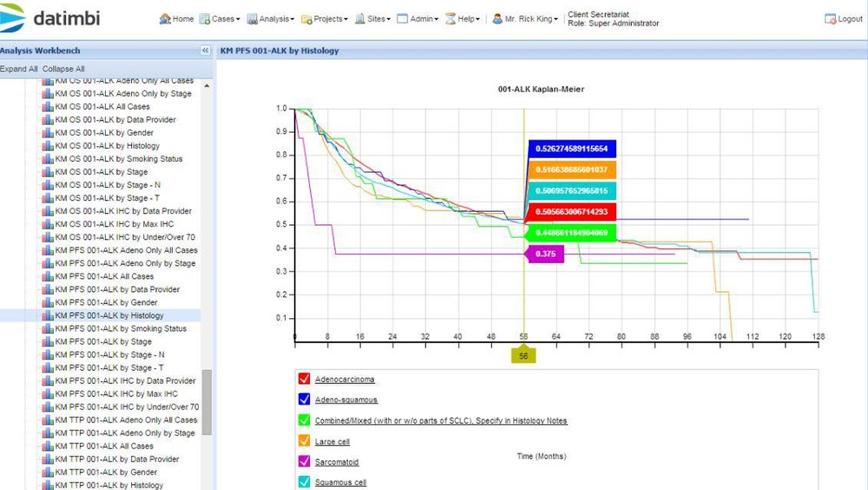868x490 pixels.
Task: Click chart icon beside KM OS 001-ALK All Cases
Action: [x=48, y=106]
